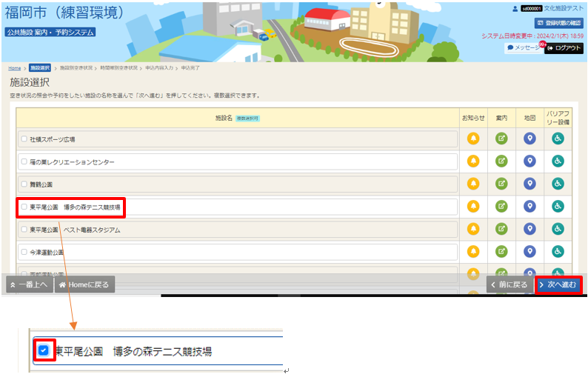This screenshot has width=588, height=380.
Task: Click the wheelchair icon for 社領スポーツ広場
Action: click(x=558, y=139)
